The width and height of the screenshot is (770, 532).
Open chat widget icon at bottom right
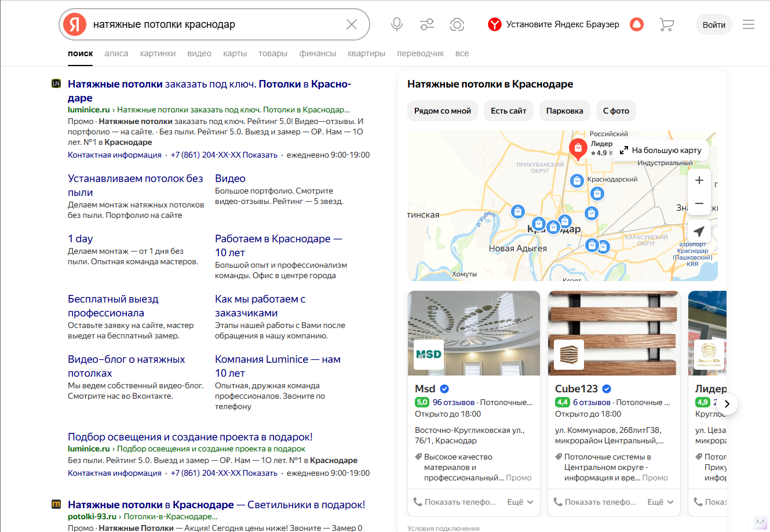[x=761, y=522]
